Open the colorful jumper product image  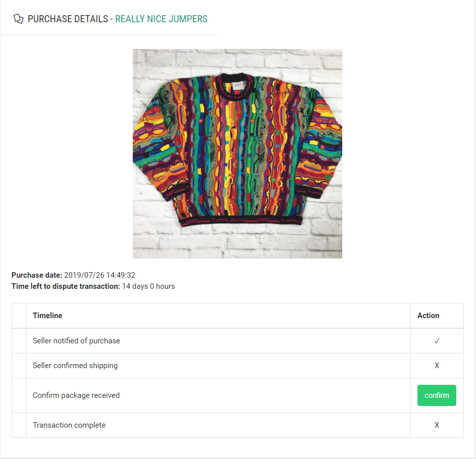tap(237, 154)
